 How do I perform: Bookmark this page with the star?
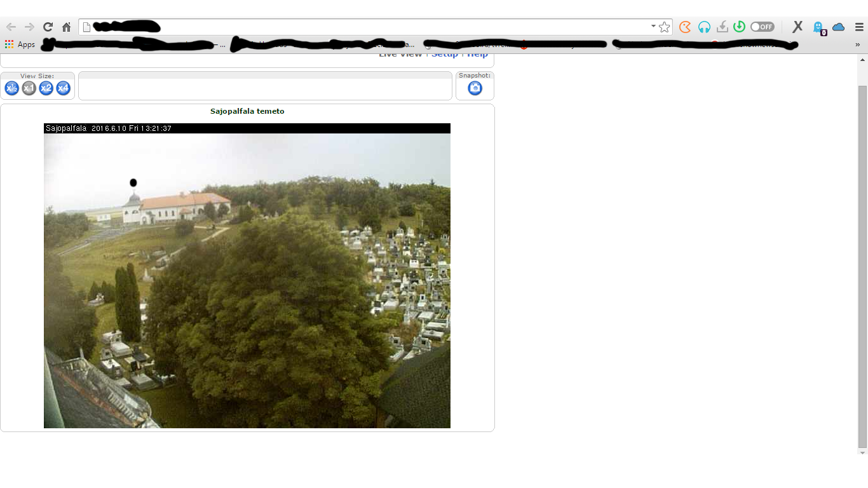665,27
